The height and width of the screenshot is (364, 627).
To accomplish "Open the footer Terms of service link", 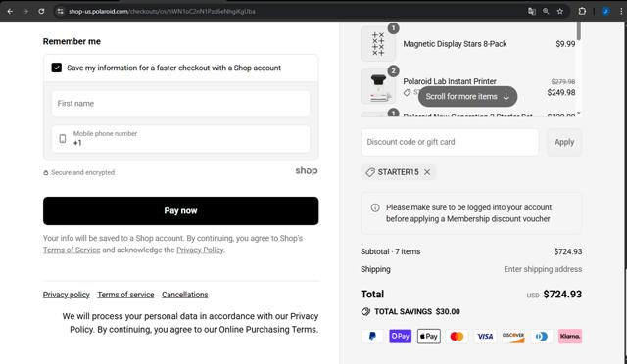I will click(125, 295).
